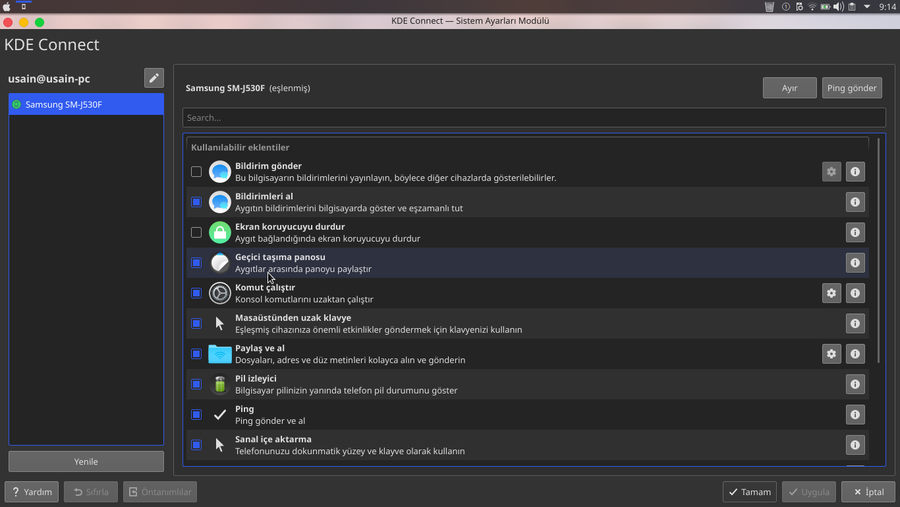
Task: Click the Komut çalıştır gear-wheel plugin icon
Action: coord(220,293)
